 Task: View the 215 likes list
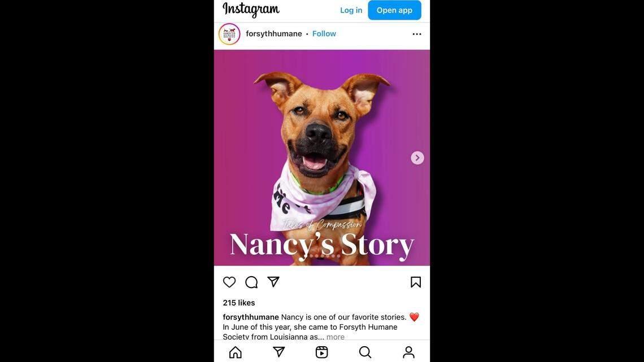(x=239, y=303)
